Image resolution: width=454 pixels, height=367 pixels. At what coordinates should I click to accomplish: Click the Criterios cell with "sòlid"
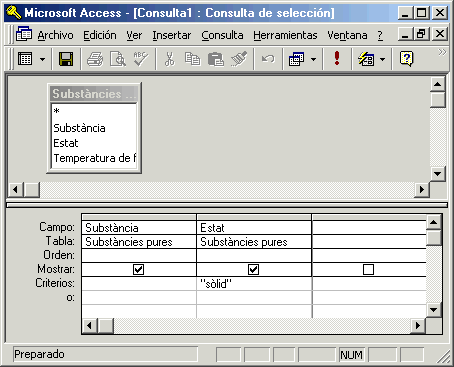[254, 284]
